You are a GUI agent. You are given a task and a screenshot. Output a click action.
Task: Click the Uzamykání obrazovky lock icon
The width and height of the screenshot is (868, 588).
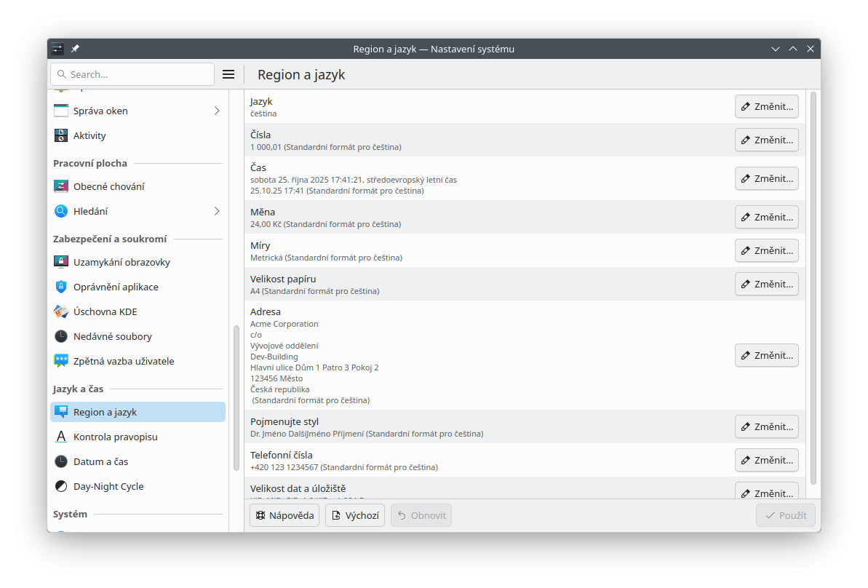(x=61, y=262)
